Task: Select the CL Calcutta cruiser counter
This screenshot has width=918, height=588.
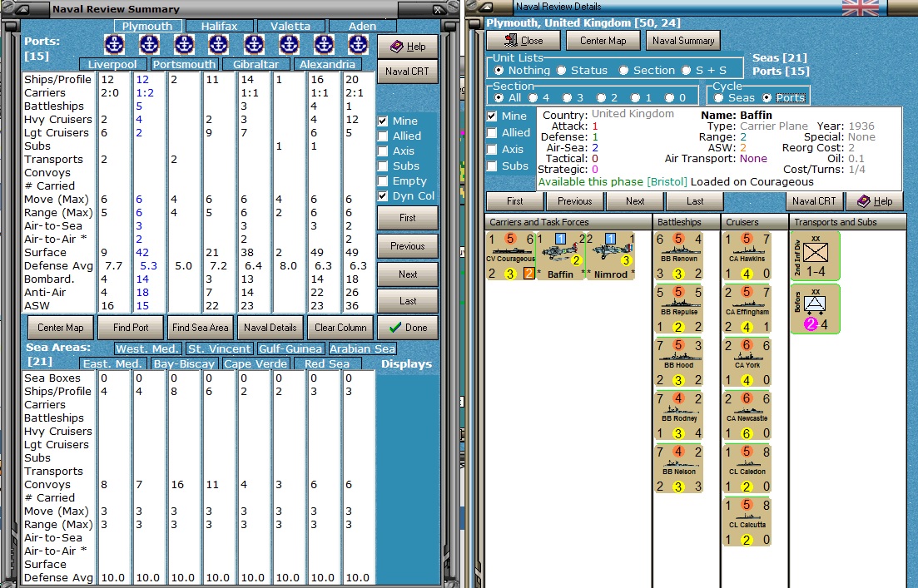Action: 747,522
